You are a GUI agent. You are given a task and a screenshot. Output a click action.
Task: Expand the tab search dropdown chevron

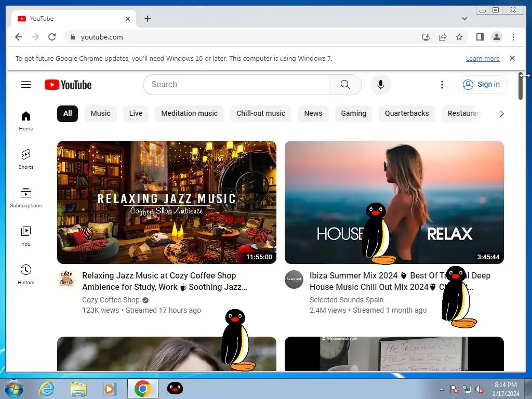464,19
